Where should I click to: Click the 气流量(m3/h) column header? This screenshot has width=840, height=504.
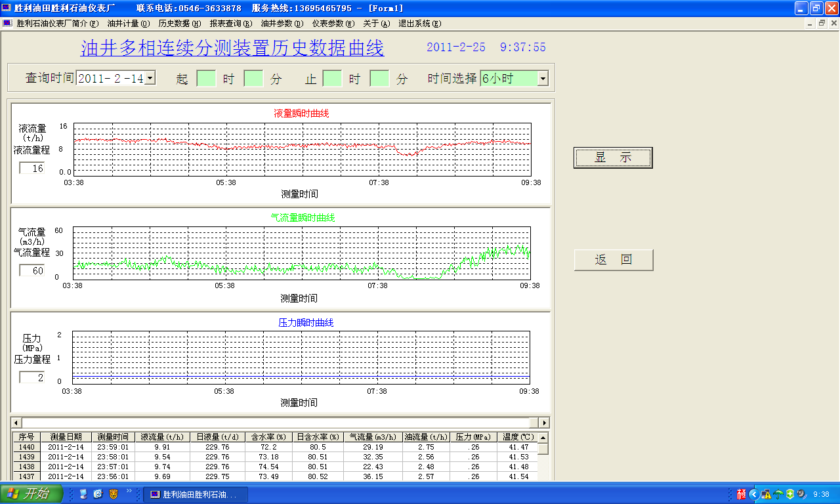(x=373, y=437)
